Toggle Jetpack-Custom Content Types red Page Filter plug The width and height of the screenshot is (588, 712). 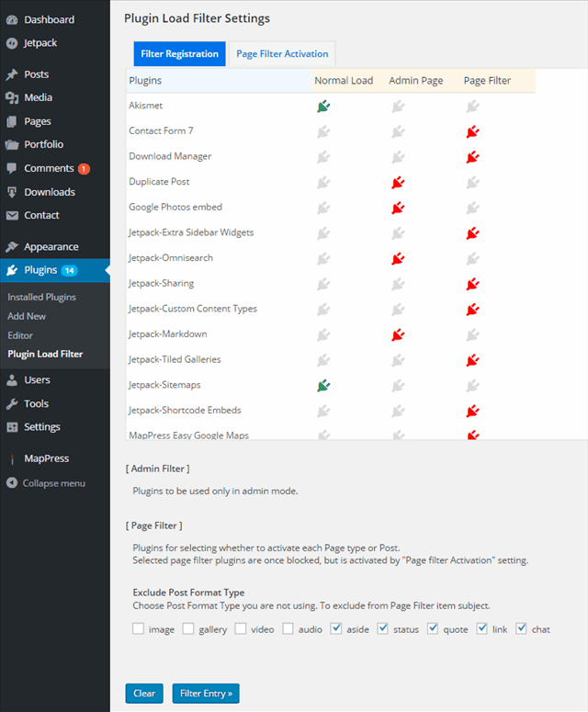(472, 311)
